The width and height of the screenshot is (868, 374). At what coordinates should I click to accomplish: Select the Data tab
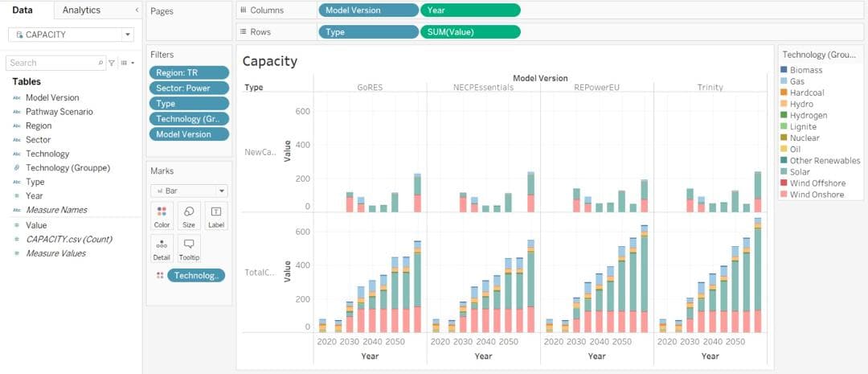coord(23,10)
